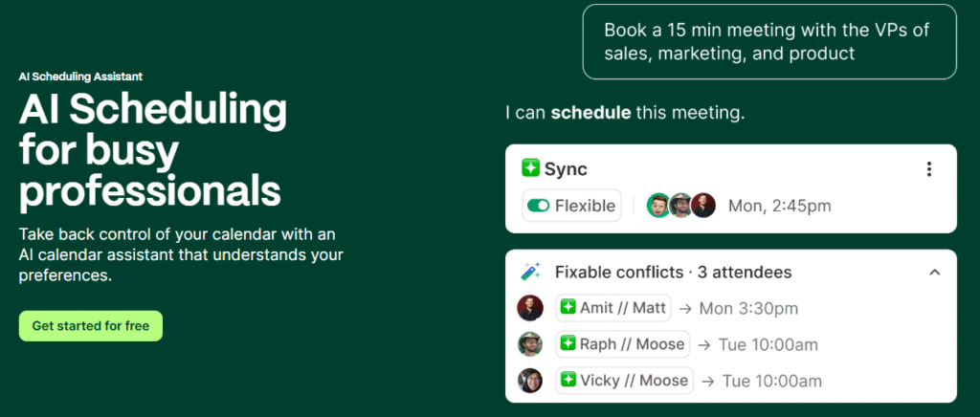
Task: Click the Mon, 2:45pm meeting time
Action: [780, 206]
